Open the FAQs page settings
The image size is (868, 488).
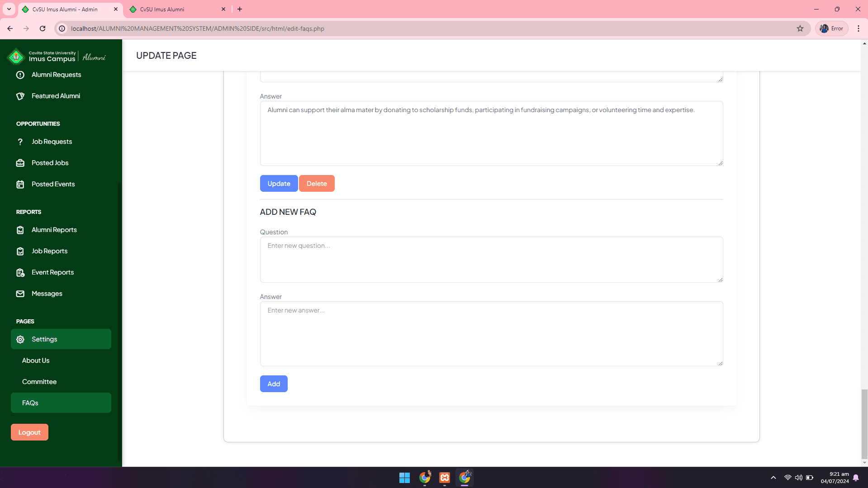(x=61, y=403)
